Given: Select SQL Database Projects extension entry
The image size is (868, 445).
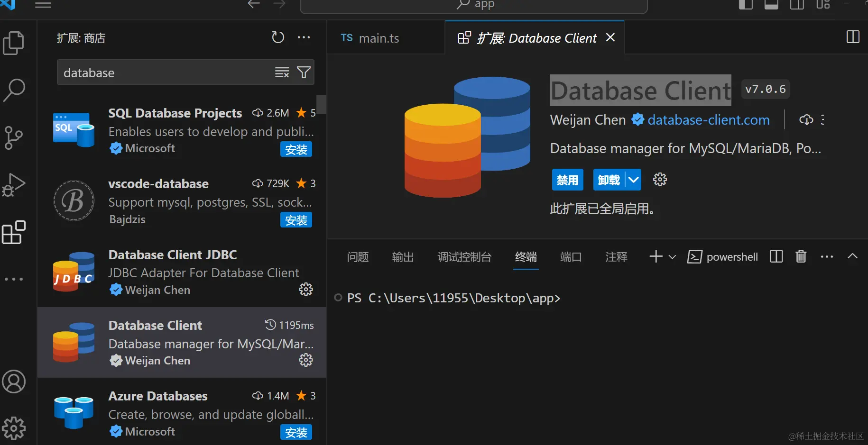Looking at the screenshot, I should (182, 130).
